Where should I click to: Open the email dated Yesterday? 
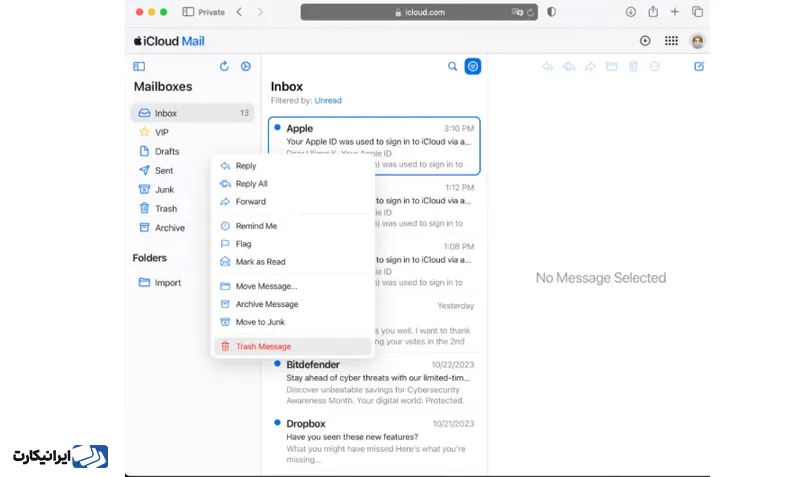[427, 323]
